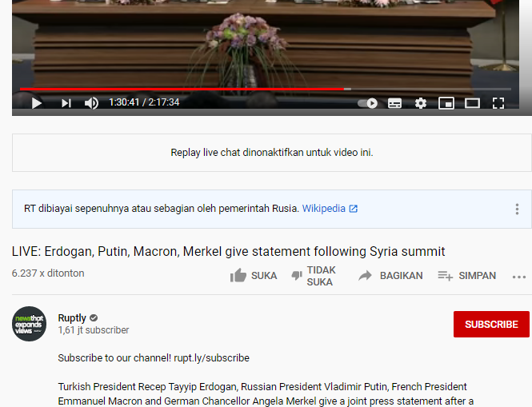Viewport: 532px width, 407px height.
Task: Open the Ruptly channel name link
Action: pos(72,317)
